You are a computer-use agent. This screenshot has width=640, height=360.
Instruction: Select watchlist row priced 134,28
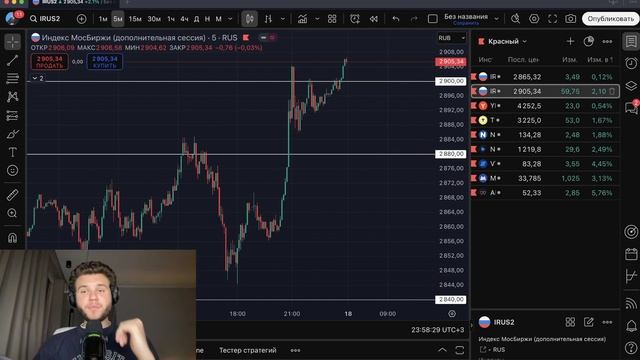[x=545, y=135]
